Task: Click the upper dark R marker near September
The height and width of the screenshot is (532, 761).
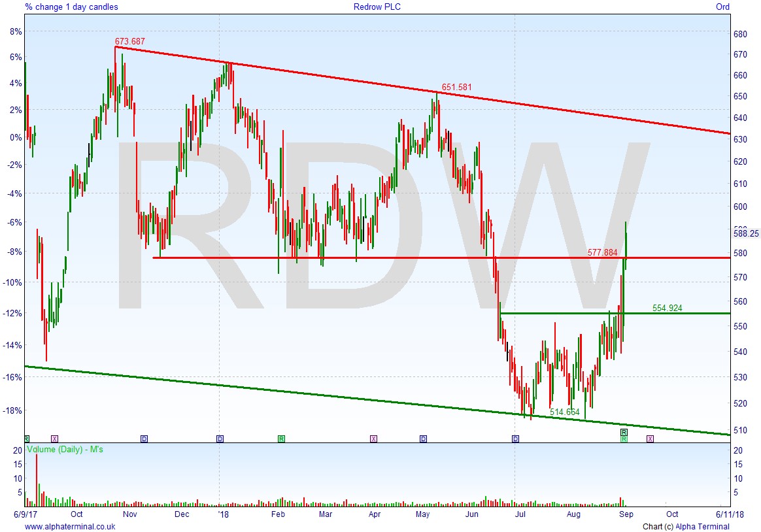Action: pos(624,432)
